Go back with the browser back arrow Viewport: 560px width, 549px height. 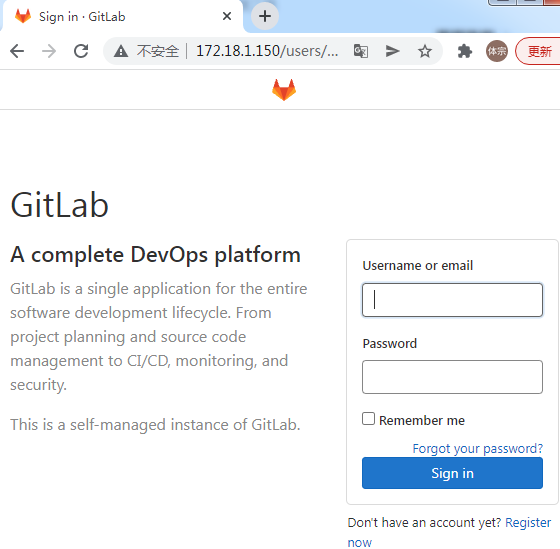click(x=17, y=51)
